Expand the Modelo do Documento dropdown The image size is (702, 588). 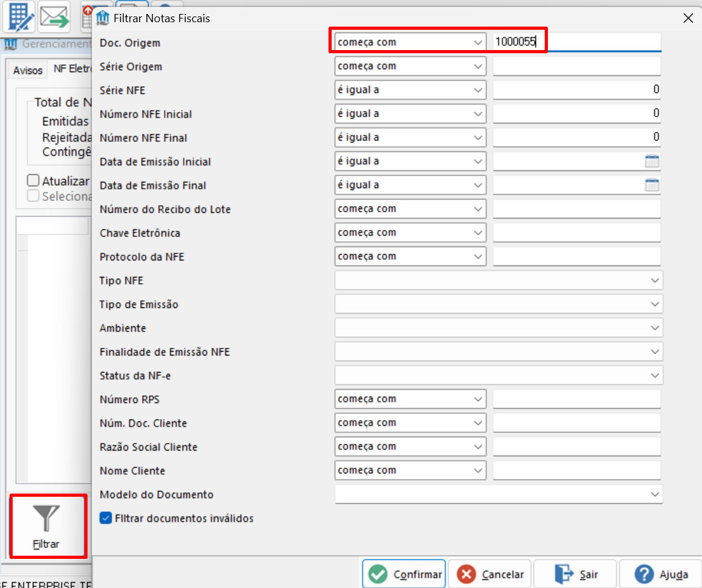tap(498, 494)
